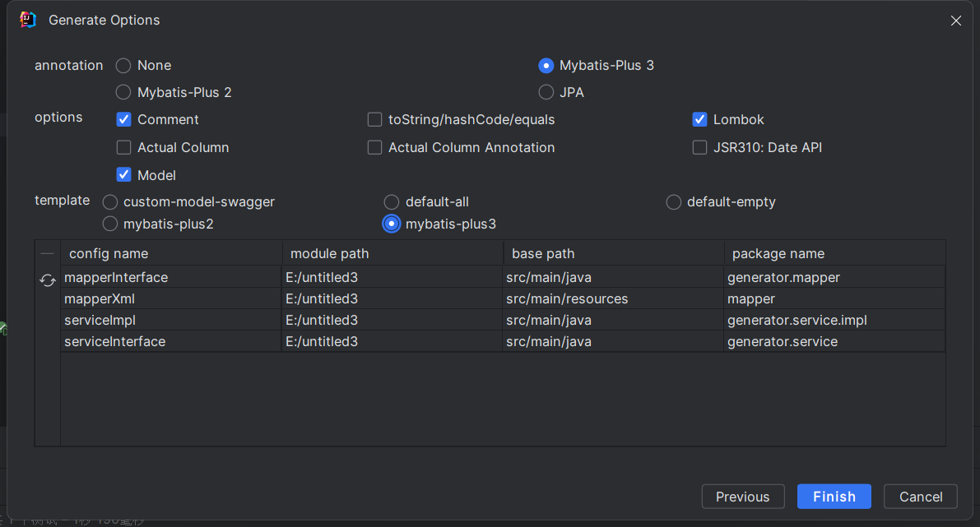Click the IntelliJ IDEA logo in the title bar
This screenshot has height=527, width=980.
tap(27, 20)
